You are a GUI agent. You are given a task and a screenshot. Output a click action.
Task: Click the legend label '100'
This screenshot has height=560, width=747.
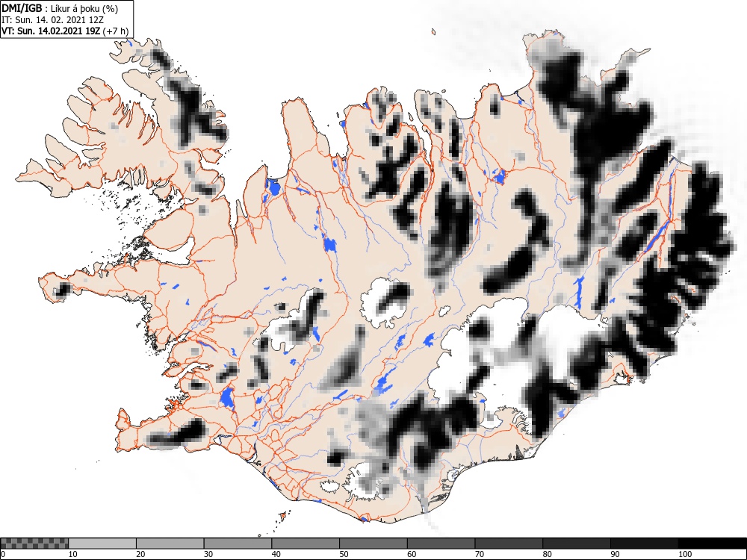(685, 554)
